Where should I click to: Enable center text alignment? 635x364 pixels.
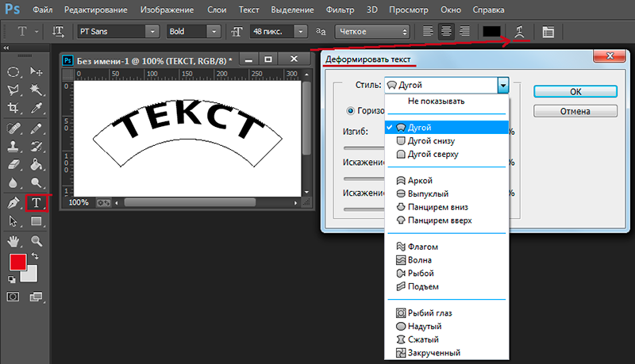tap(446, 31)
